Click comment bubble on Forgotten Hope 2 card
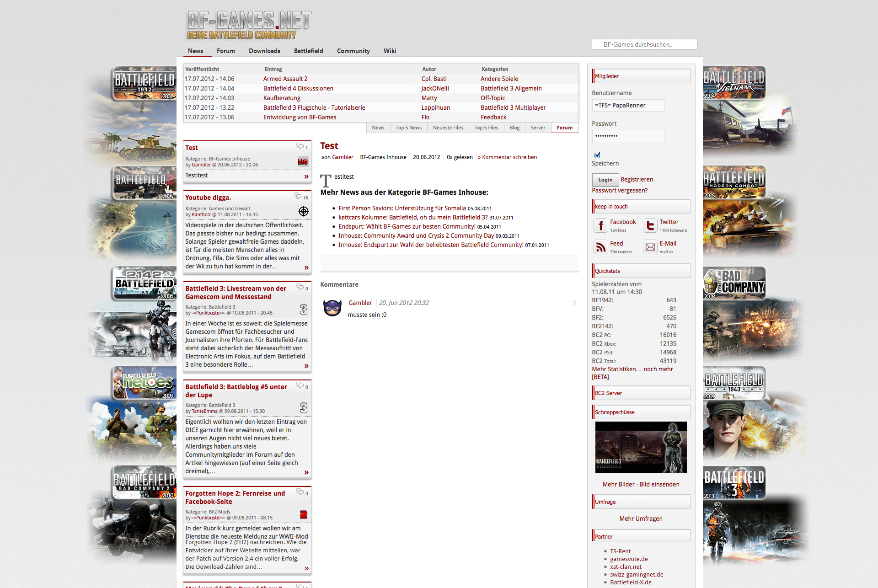The width and height of the screenshot is (878, 588). [x=300, y=492]
